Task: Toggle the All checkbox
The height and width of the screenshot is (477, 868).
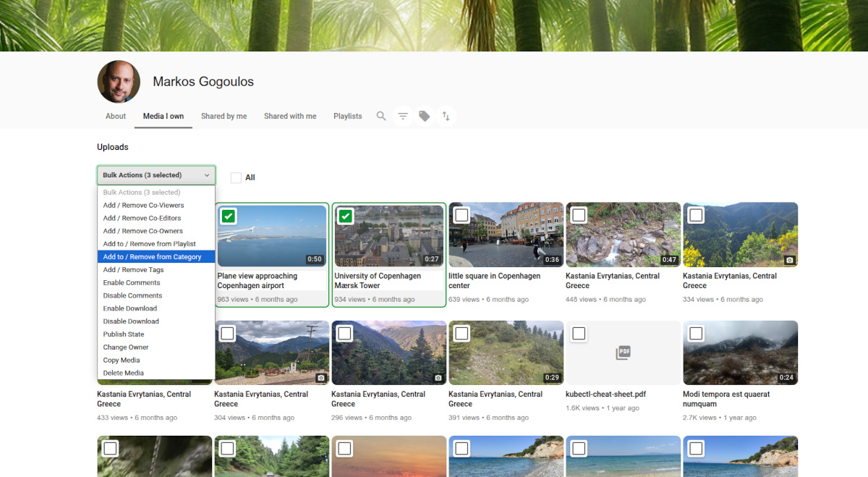Action: [x=236, y=177]
